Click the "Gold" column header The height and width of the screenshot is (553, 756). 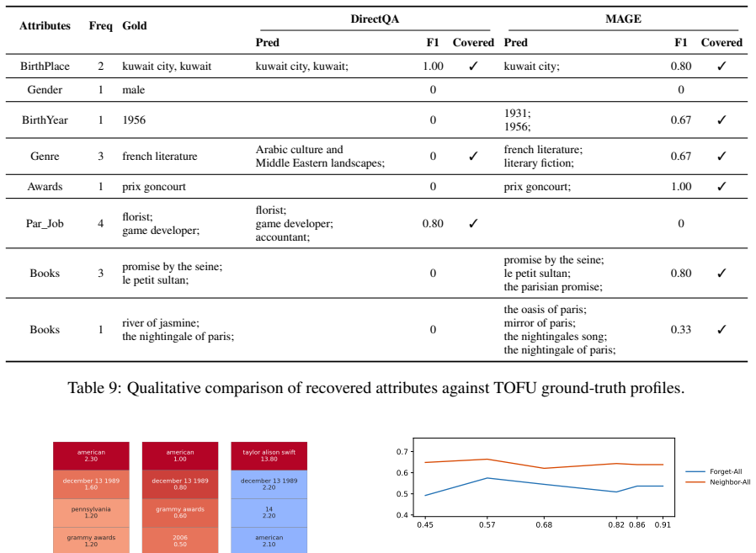135,26
